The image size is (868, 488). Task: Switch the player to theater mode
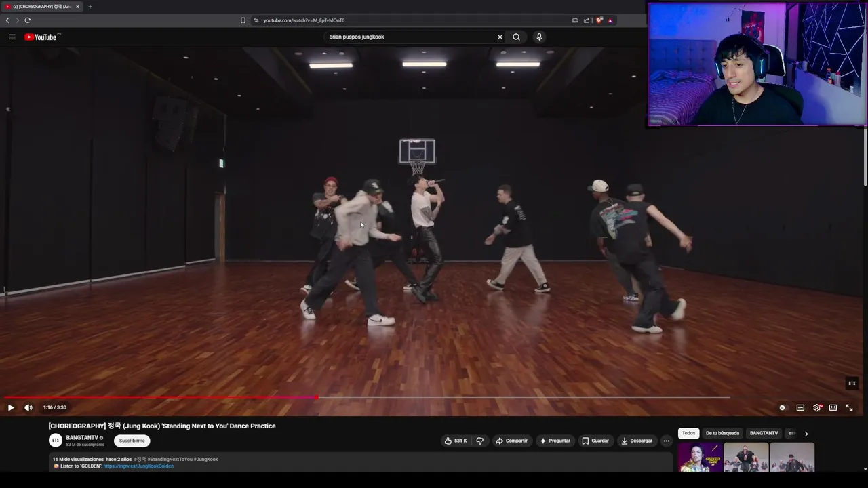click(x=833, y=407)
